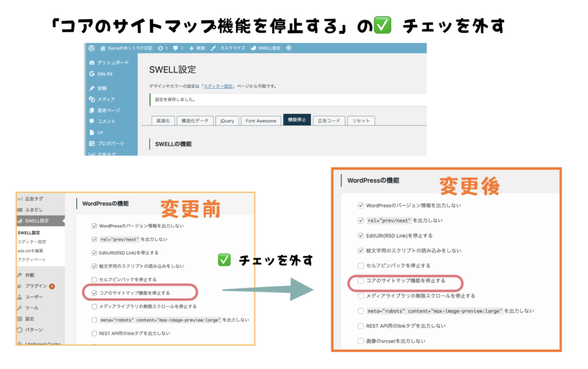Image resolution: width=588 pixels, height=369 pixels.
Task: Click the WordPress logo in admin bar
Action: pyautogui.click(x=91, y=48)
